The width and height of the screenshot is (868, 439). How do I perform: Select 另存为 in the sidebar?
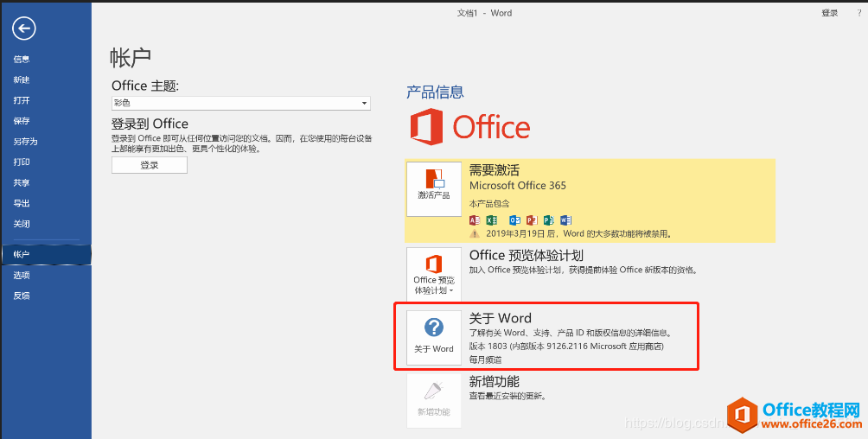point(25,141)
